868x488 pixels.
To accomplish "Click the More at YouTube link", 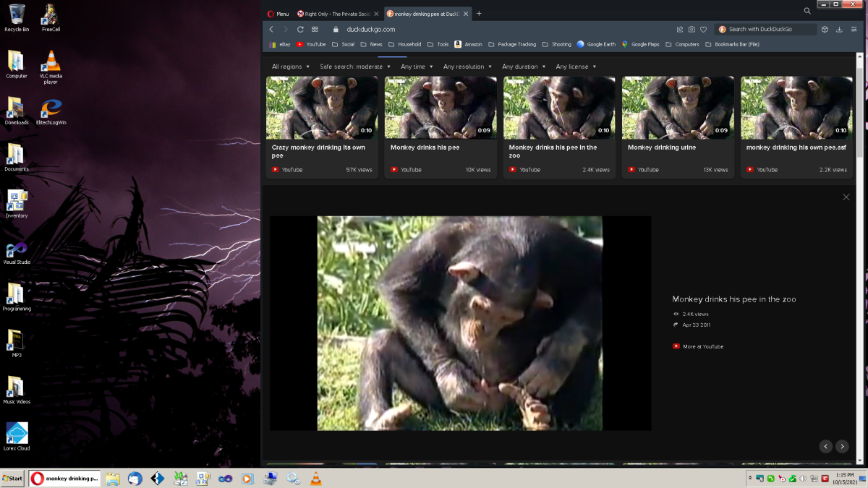I will tap(702, 346).
